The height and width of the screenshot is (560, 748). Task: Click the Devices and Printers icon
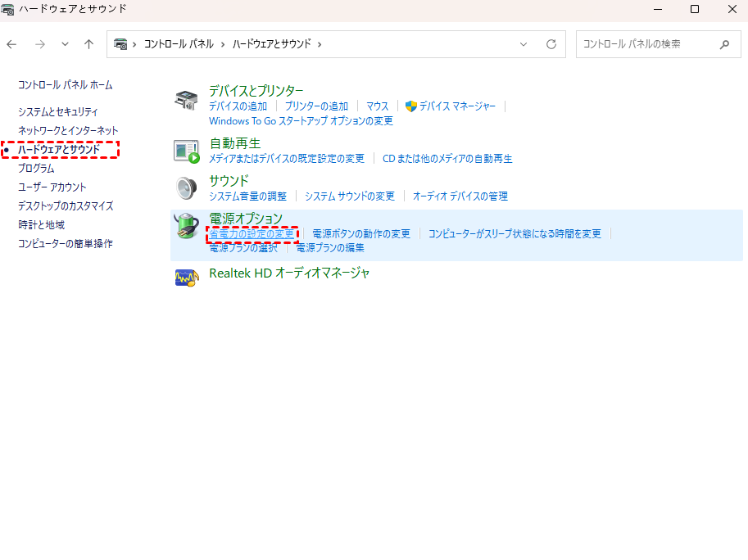[x=186, y=100]
